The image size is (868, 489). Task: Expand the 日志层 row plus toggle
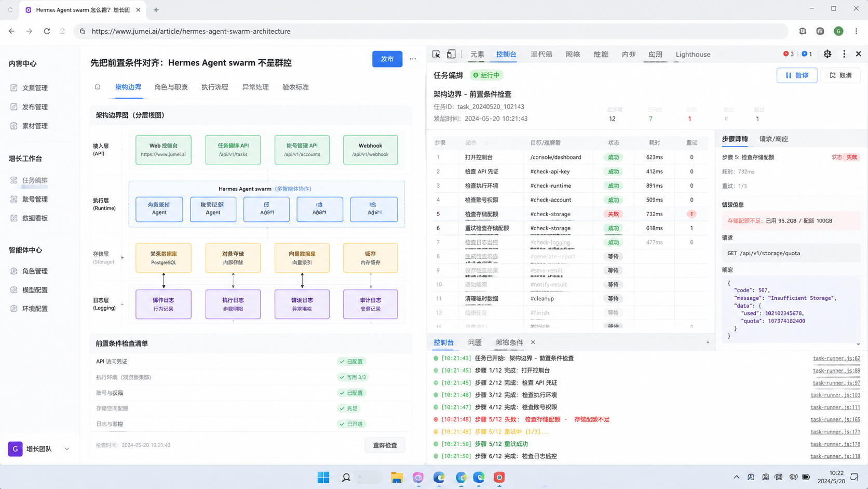click(123, 305)
